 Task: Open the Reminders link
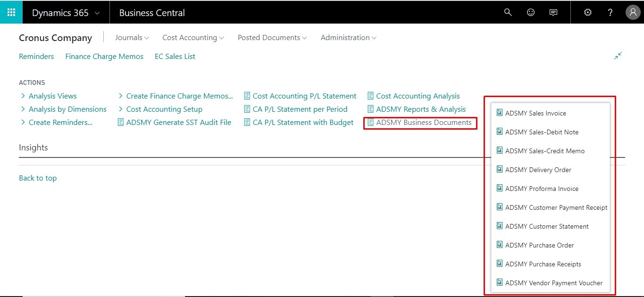pos(36,57)
